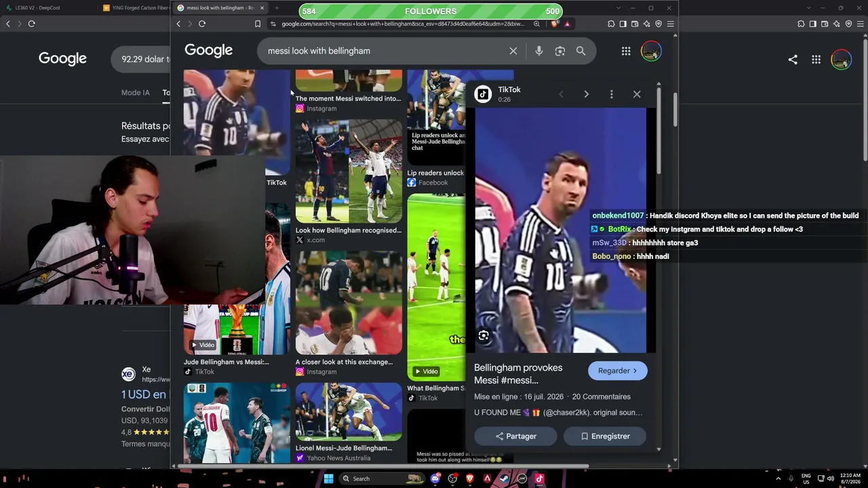This screenshot has width=868, height=488.
Task: Open TikTok from the taskbar
Action: click(x=539, y=479)
